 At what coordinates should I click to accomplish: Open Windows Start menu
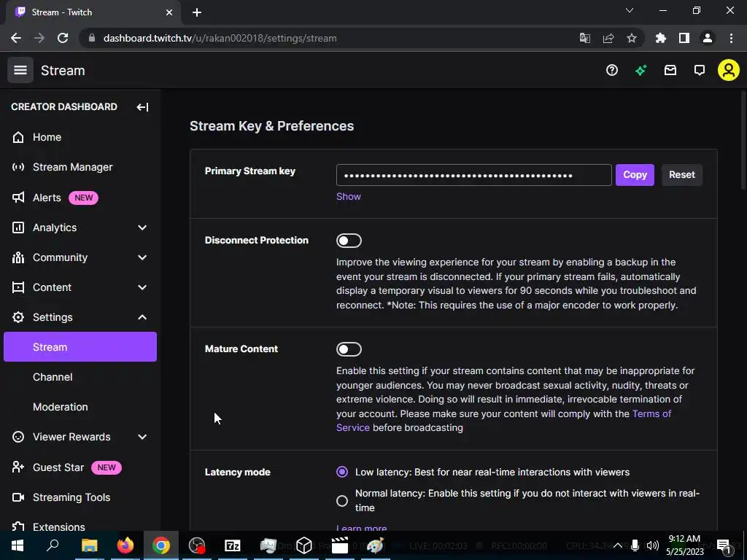coord(18,545)
